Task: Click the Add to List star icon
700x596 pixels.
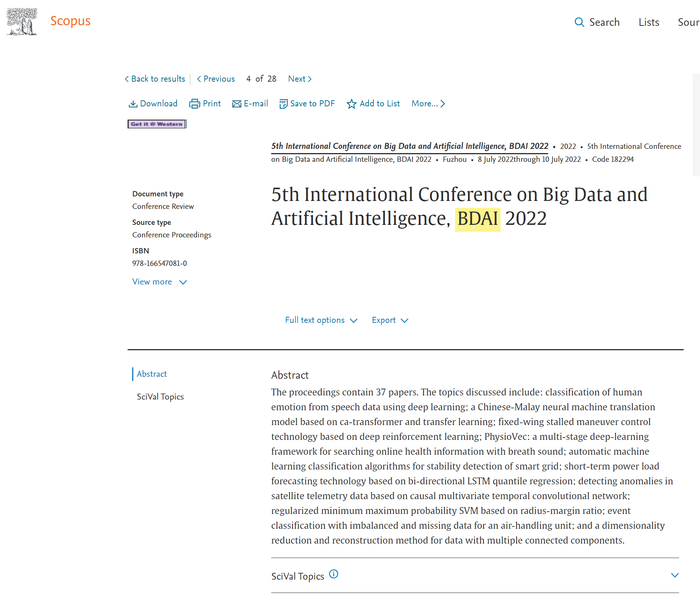Action: (x=351, y=104)
